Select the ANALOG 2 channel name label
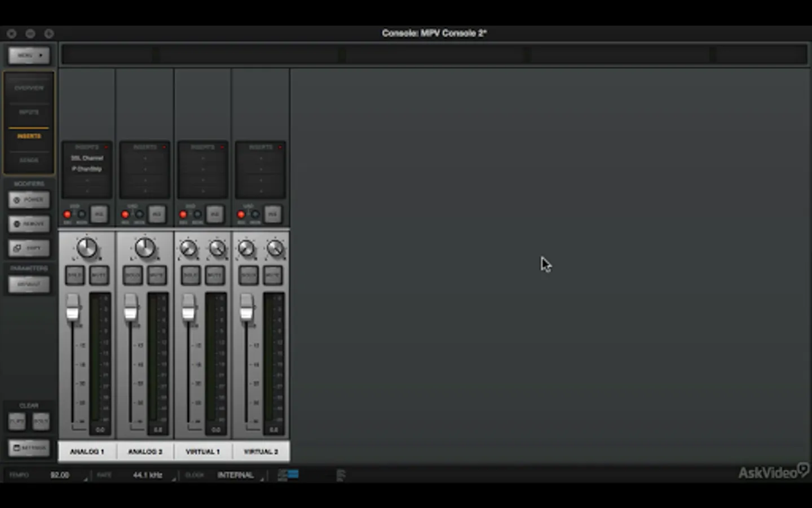The image size is (812, 508). pos(145,452)
